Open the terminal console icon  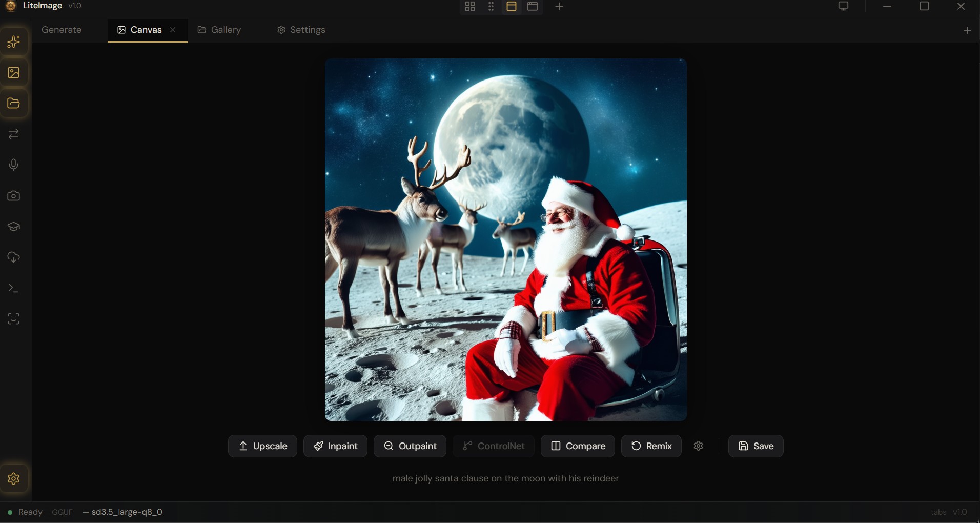tap(14, 288)
